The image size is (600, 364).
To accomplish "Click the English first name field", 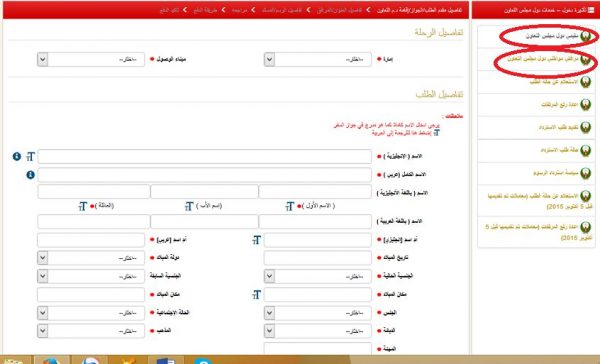I will point(315,192).
